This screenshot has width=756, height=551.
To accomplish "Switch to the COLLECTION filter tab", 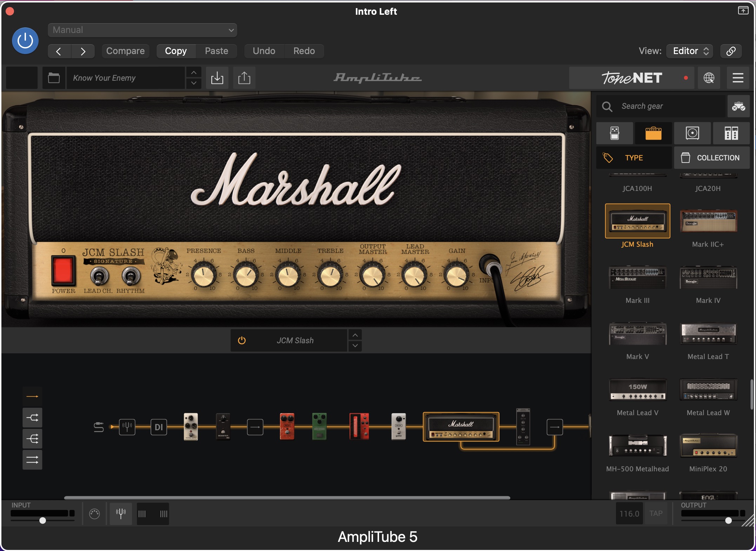I will [712, 158].
